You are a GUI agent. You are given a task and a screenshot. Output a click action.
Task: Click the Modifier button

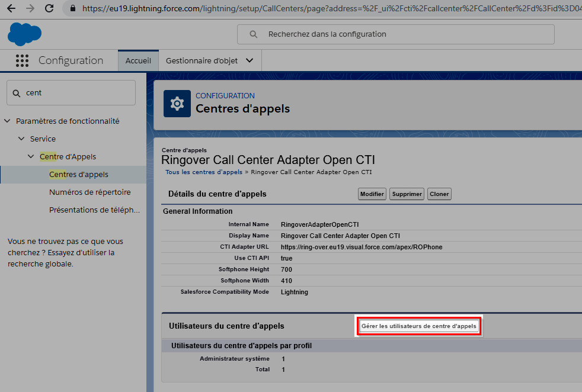point(372,194)
